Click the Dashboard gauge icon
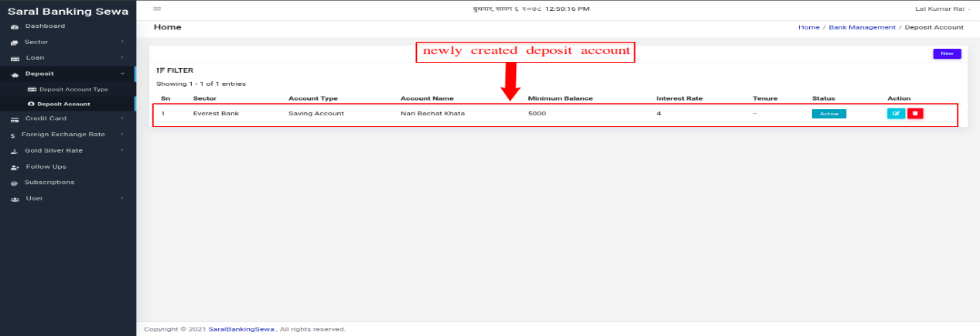 15,27
